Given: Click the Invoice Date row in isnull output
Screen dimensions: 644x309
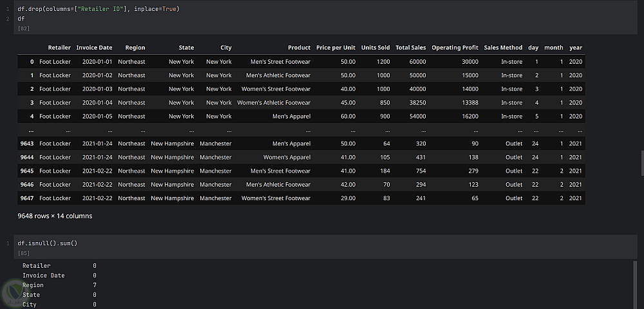Looking at the screenshot, I should coord(59,276).
